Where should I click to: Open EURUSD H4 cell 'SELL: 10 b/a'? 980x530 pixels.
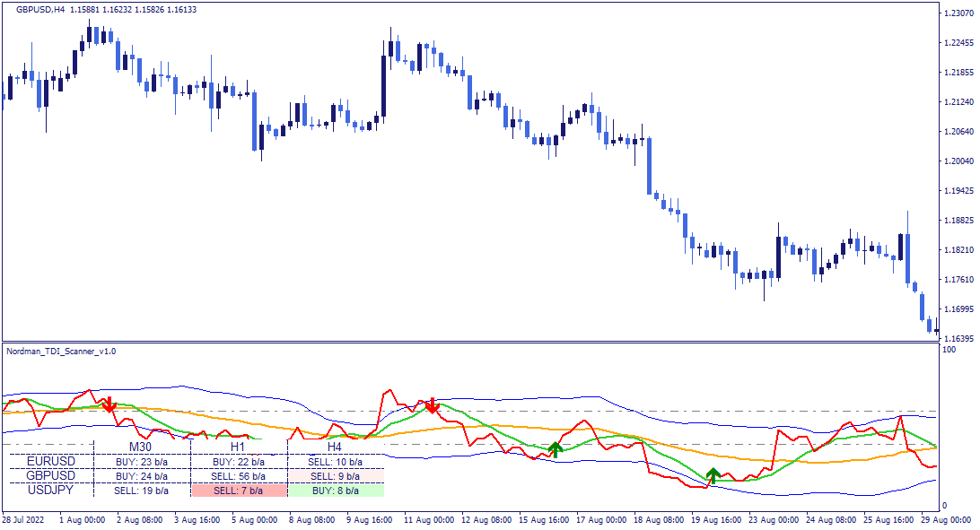[x=336, y=462]
